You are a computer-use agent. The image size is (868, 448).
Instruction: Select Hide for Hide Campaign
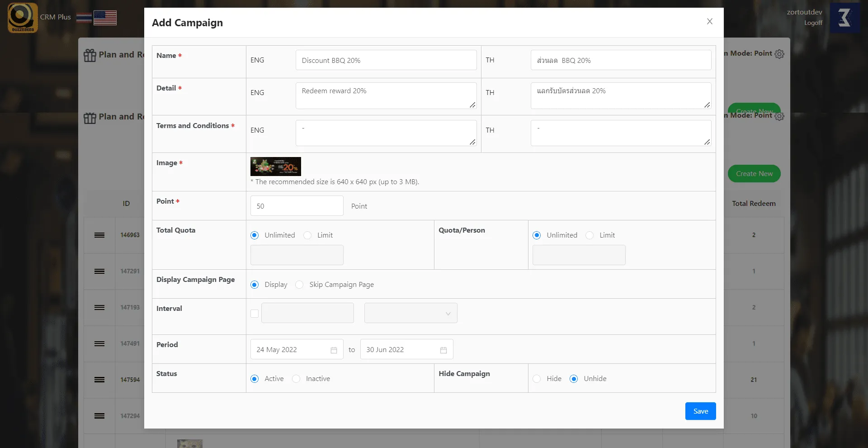coord(537,379)
